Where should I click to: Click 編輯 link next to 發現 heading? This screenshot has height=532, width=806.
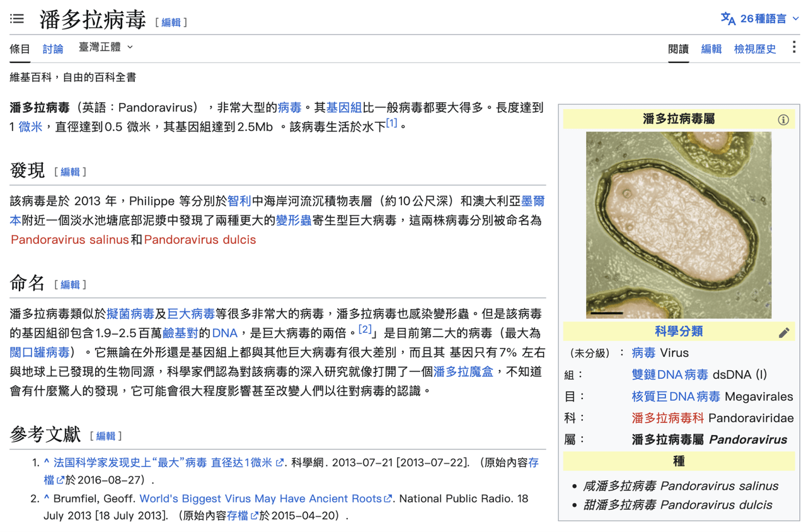click(x=70, y=172)
